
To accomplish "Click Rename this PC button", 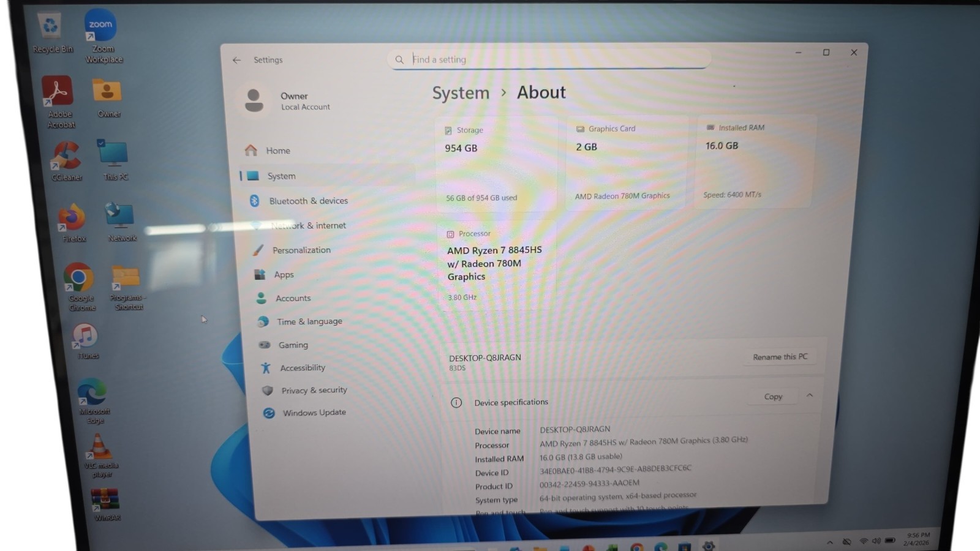I will (x=780, y=357).
